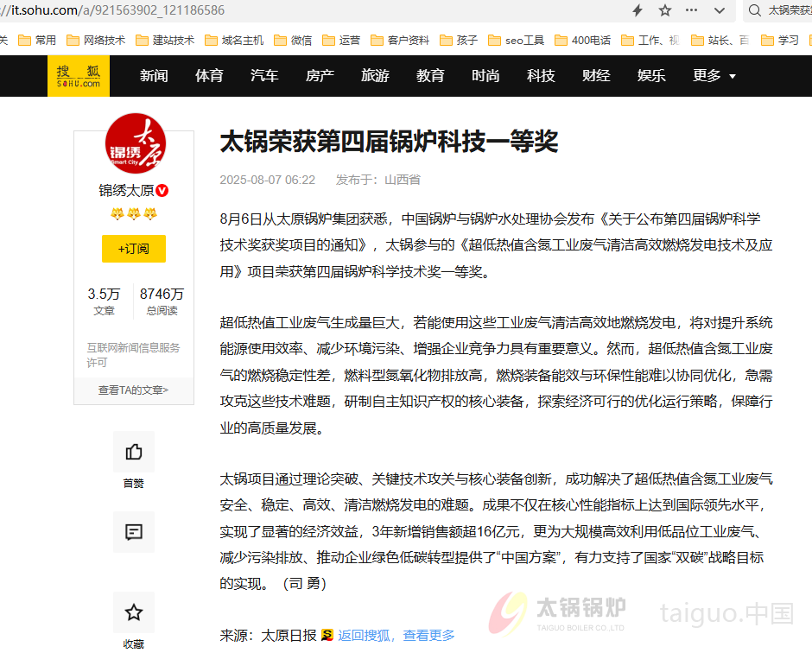Click the 首赞 thumbs-up icon
812x653 pixels.
click(133, 451)
